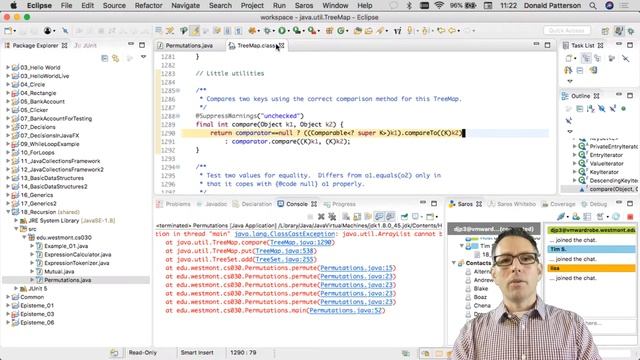Screen dimensions: 640x360
Task: Expand EntryIterator in the Outline
Action: point(575,155)
